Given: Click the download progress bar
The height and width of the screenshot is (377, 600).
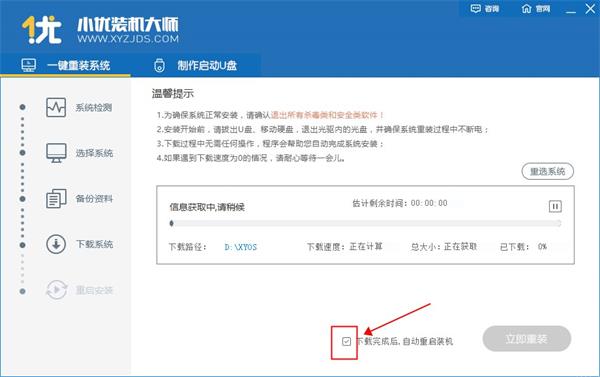Looking at the screenshot, I should pyautogui.click(x=365, y=223).
